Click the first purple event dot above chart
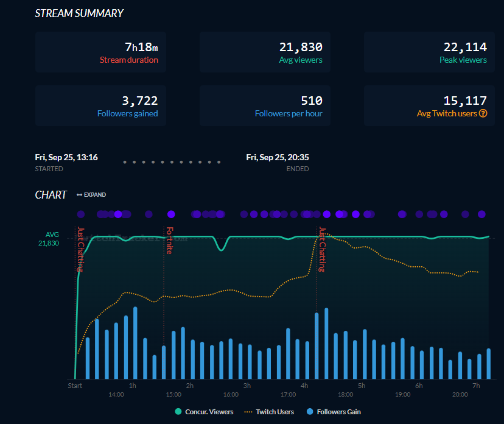Image resolution: width=504 pixels, height=424 pixels. pyautogui.click(x=81, y=214)
